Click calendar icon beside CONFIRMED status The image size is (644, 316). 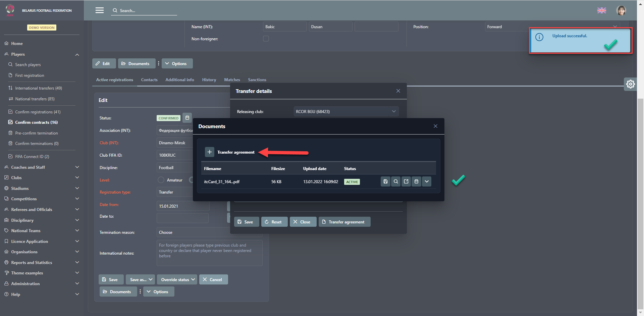(187, 118)
